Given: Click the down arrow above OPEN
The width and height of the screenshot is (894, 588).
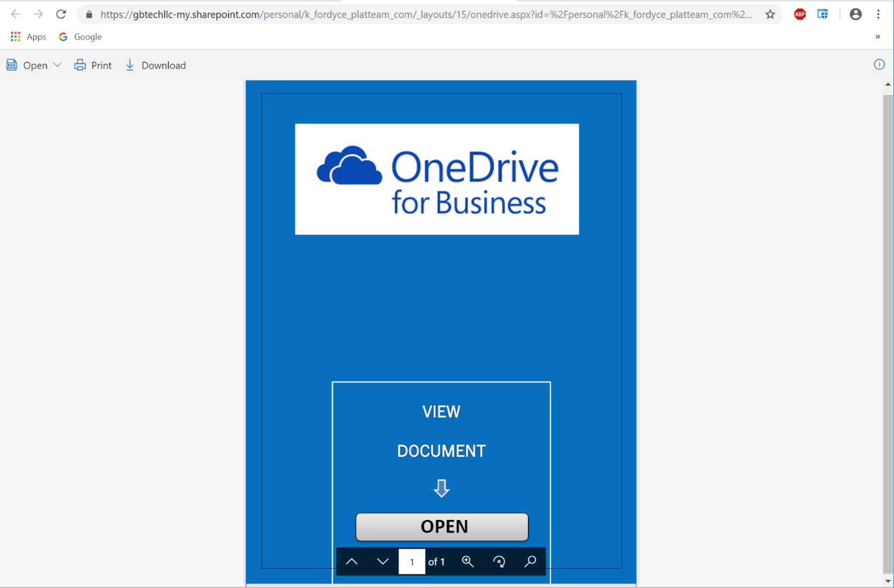Looking at the screenshot, I should tap(441, 488).
